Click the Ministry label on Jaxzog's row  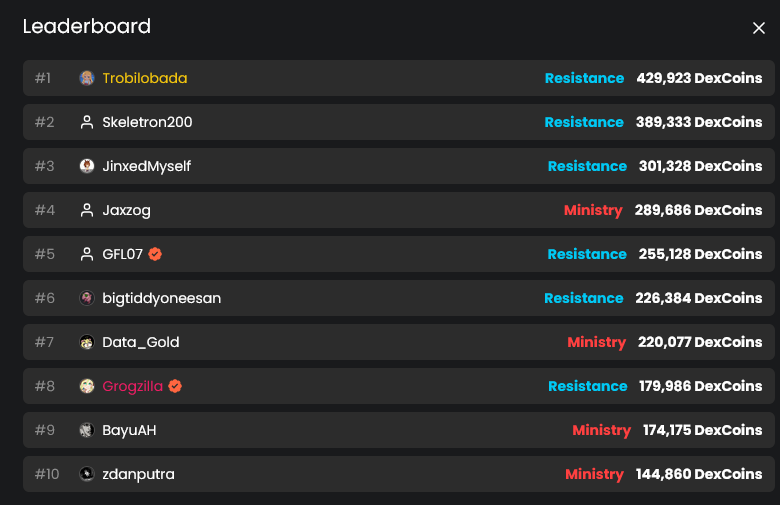tap(593, 210)
